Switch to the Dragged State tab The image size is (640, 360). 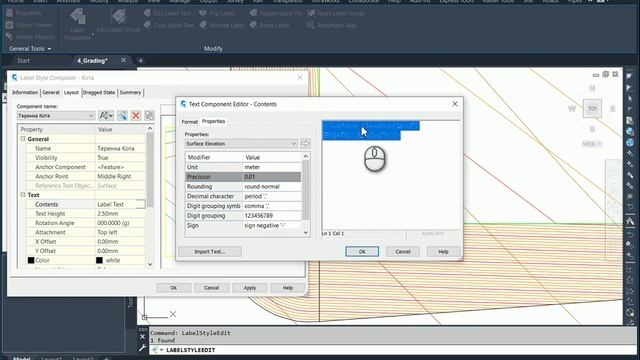coord(99,93)
